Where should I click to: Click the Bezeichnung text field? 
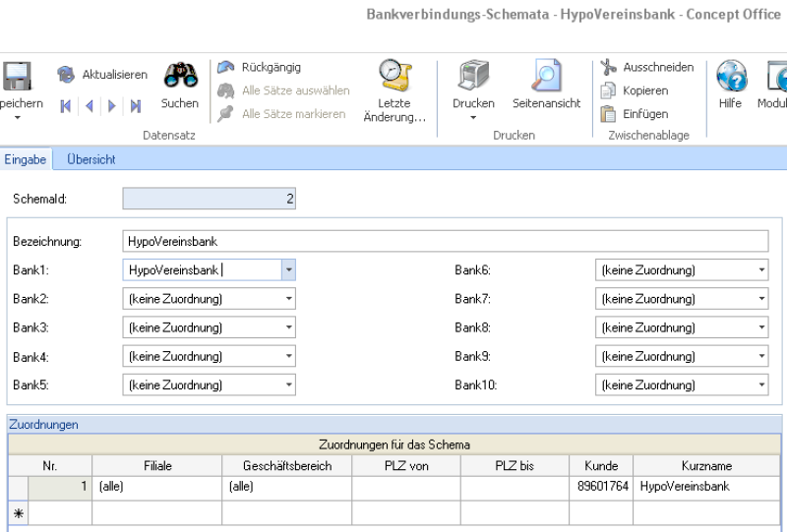pyautogui.click(x=446, y=241)
